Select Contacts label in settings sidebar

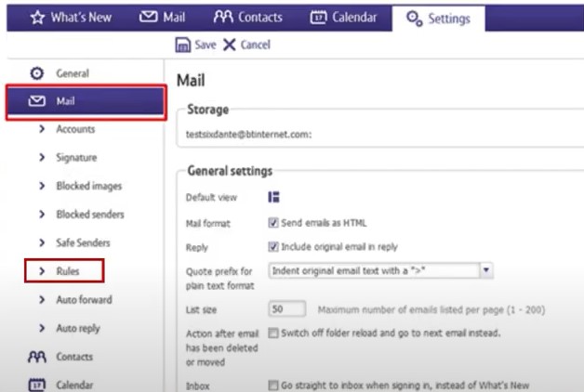(x=74, y=357)
